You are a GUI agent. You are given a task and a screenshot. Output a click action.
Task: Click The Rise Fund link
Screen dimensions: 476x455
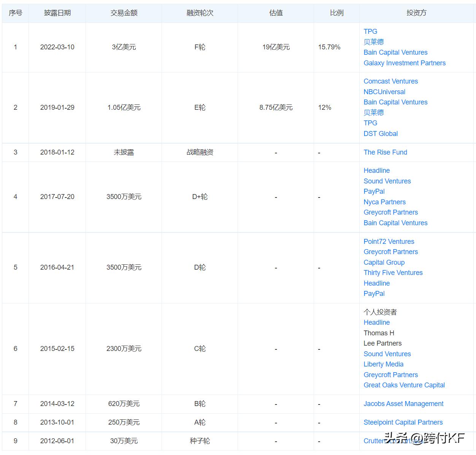[x=385, y=152]
